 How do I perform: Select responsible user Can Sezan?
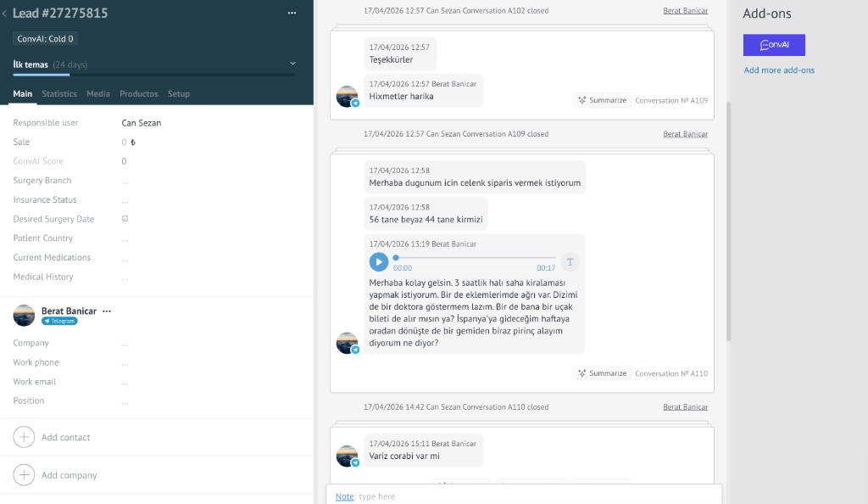coord(142,123)
